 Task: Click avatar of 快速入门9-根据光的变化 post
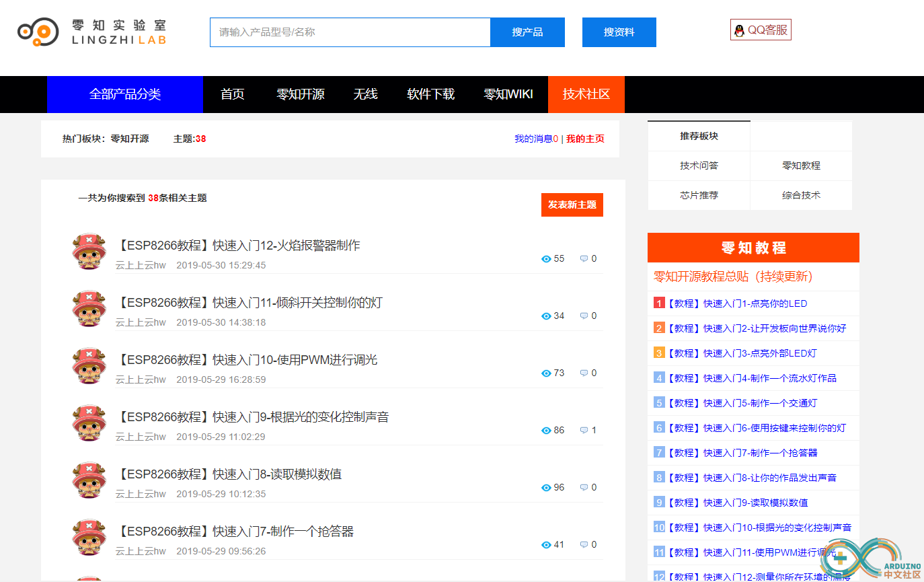tap(89, 423)
